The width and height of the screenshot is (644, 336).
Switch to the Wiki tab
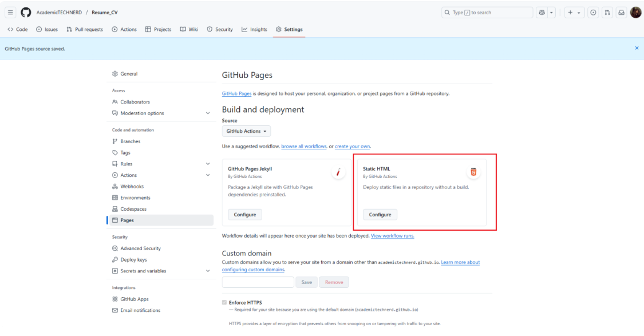tap(189, 30)
